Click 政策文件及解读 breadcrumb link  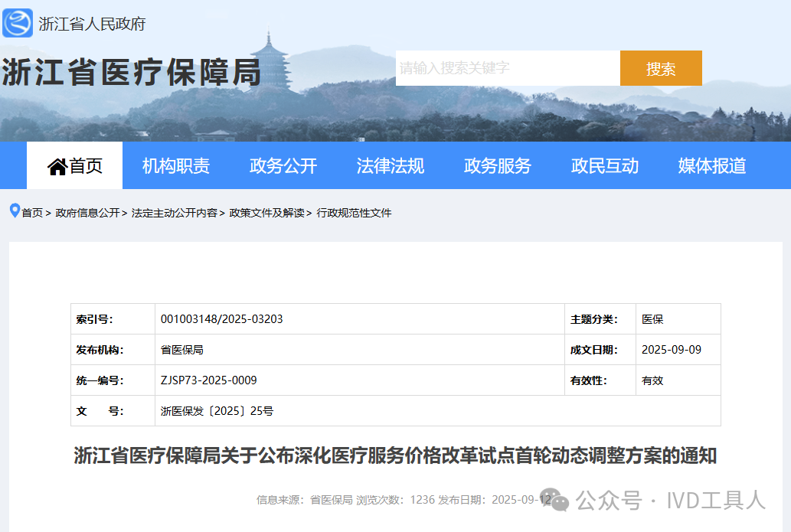(x=266, y=213)
